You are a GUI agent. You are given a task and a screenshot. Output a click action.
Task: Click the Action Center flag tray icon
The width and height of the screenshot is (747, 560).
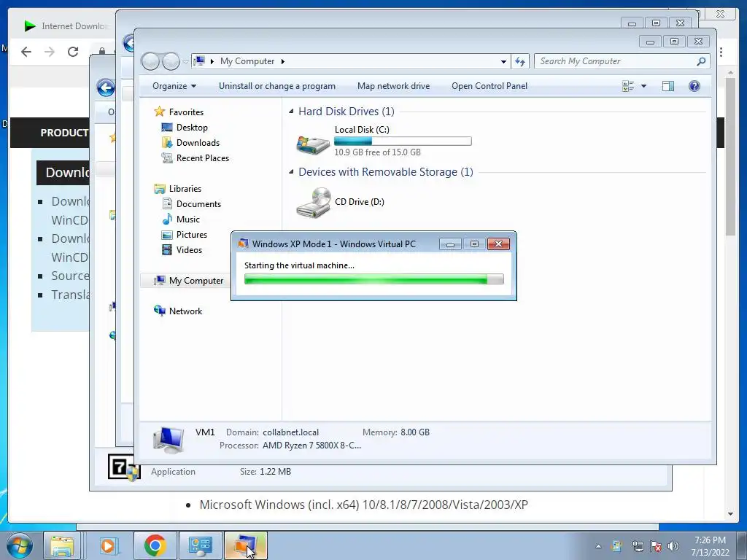656,546
